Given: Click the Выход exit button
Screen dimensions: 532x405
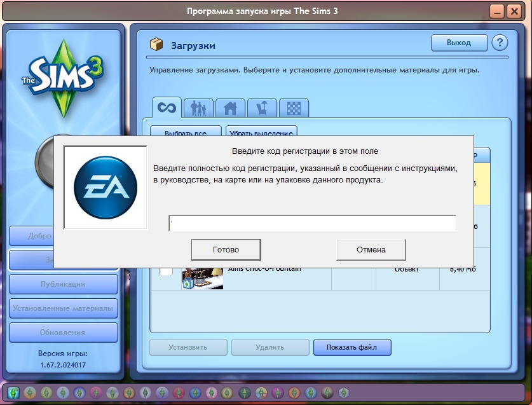Looking at the screenshot, I should coord(459,43).
